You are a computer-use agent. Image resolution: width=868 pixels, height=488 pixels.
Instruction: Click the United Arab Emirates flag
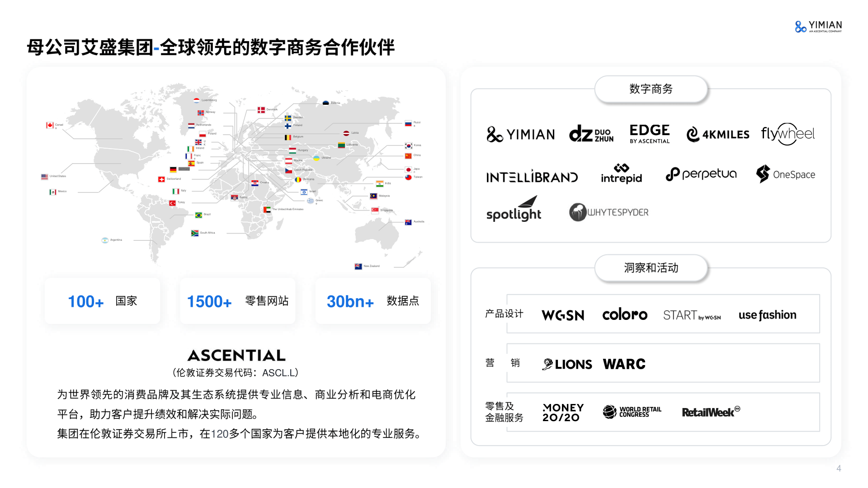click(x=267, y=210)
